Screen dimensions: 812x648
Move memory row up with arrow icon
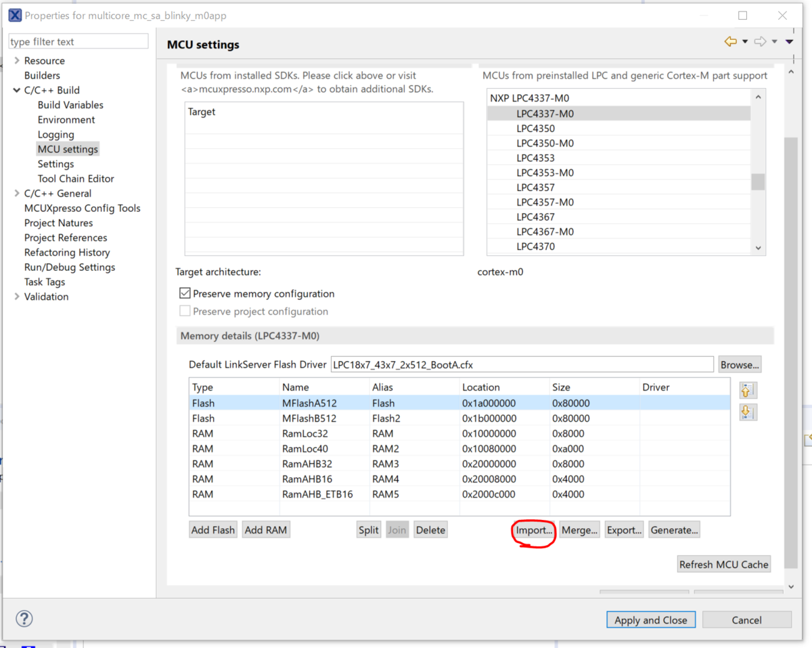748,391
